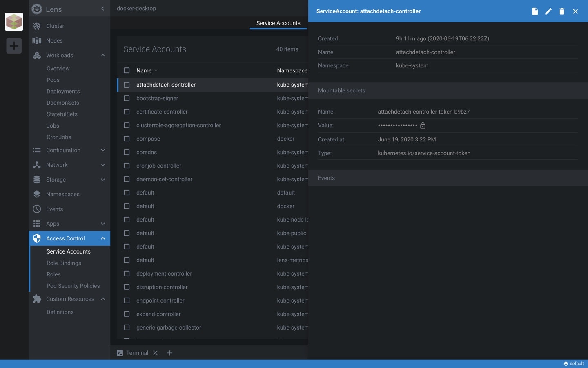Click the Access Control shield icon
The width and height of the screenshot is (588, 368).
pos(37,238)
